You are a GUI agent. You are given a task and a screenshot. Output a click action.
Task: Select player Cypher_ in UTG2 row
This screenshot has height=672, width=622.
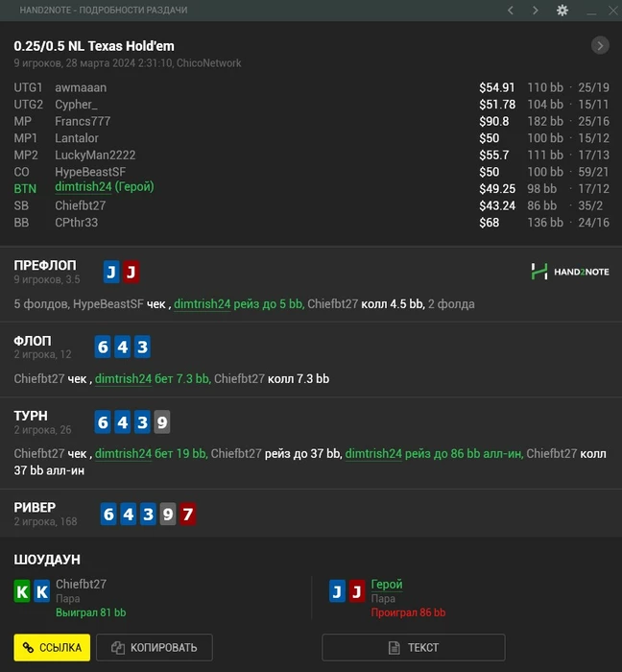(76, 104)
